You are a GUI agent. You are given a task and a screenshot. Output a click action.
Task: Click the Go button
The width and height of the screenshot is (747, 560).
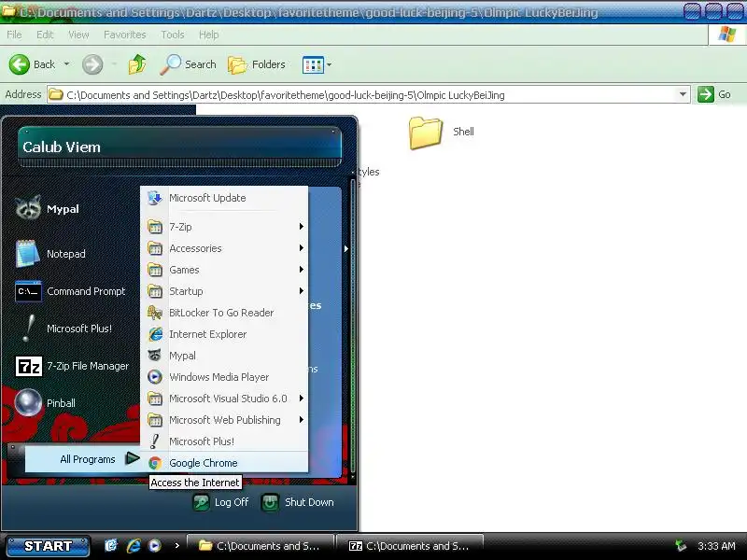pyautogui.click(x=714, y=94)
